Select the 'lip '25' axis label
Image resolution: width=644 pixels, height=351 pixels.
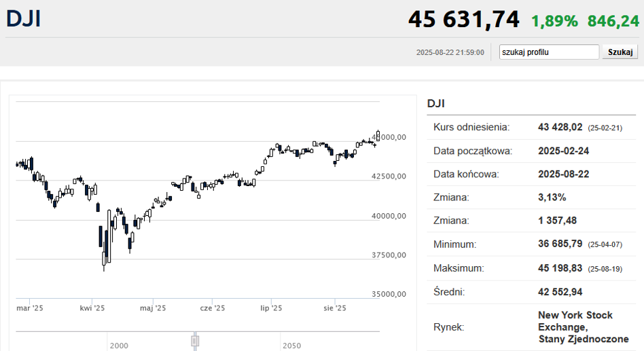[x=272, y=308]
